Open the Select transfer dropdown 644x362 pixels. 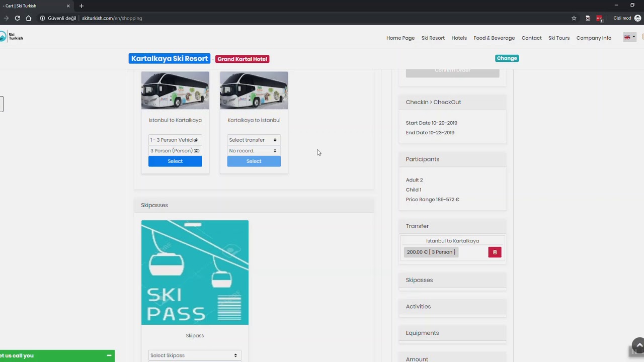pyautogui.click(x=254, y=140)
